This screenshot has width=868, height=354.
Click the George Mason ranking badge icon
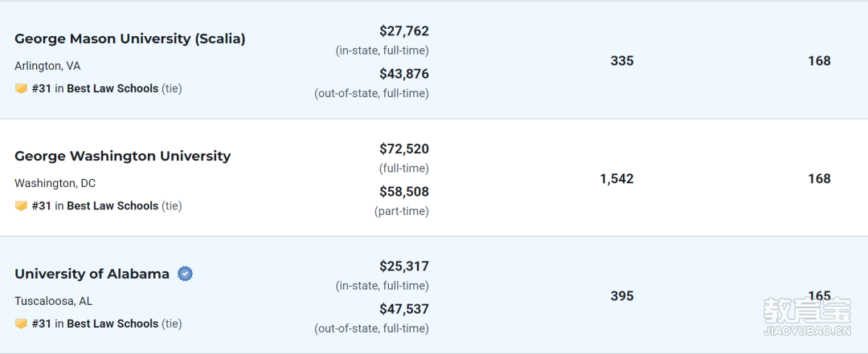[x=21, y=88]
